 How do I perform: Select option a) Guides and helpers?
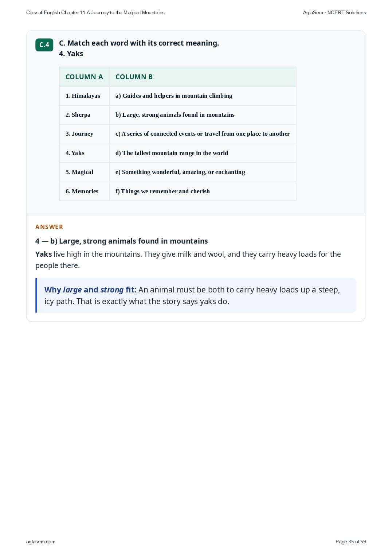[203, 96]
